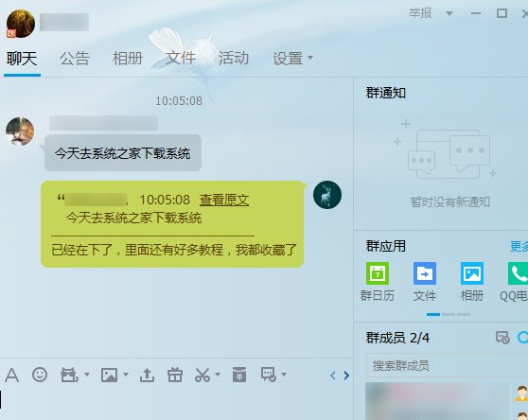
Task: Click the member management icon beside 群成员
Action: 502,338
